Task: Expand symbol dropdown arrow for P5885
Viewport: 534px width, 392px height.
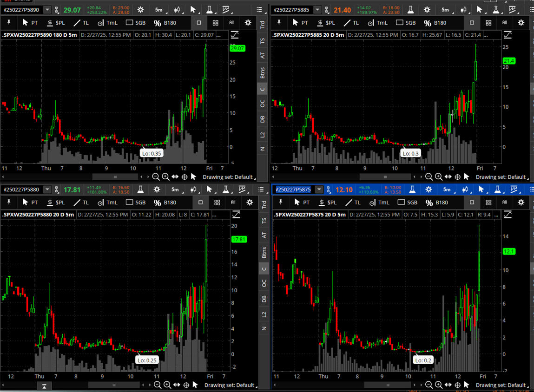Action: click(x=317, y=10)
